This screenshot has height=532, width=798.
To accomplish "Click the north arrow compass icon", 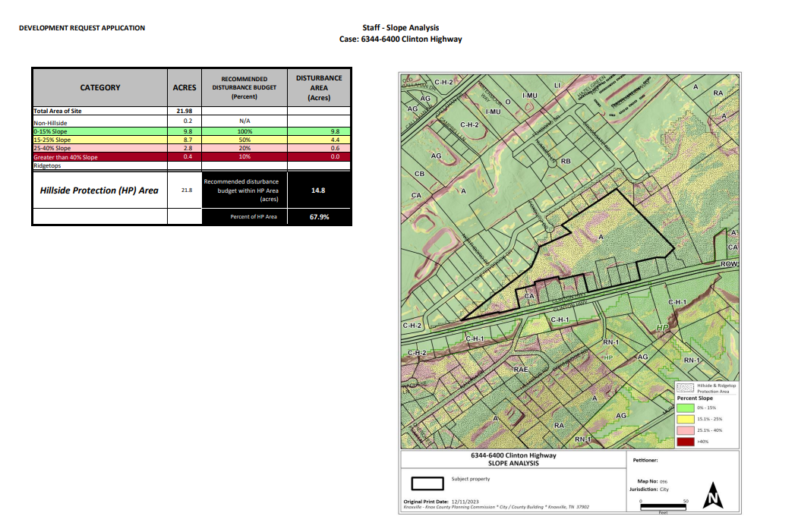I will point(712,496).
